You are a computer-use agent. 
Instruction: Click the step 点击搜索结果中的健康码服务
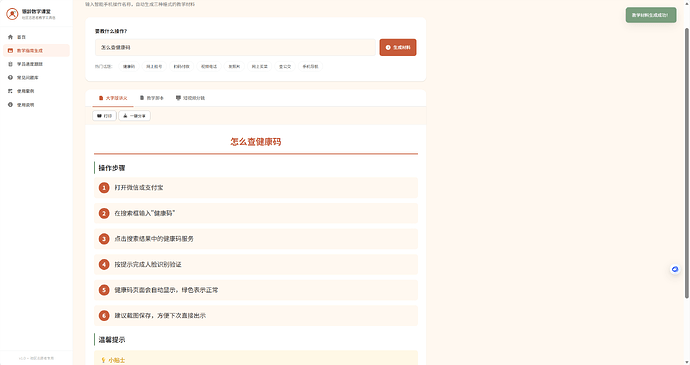pos(256,239)
